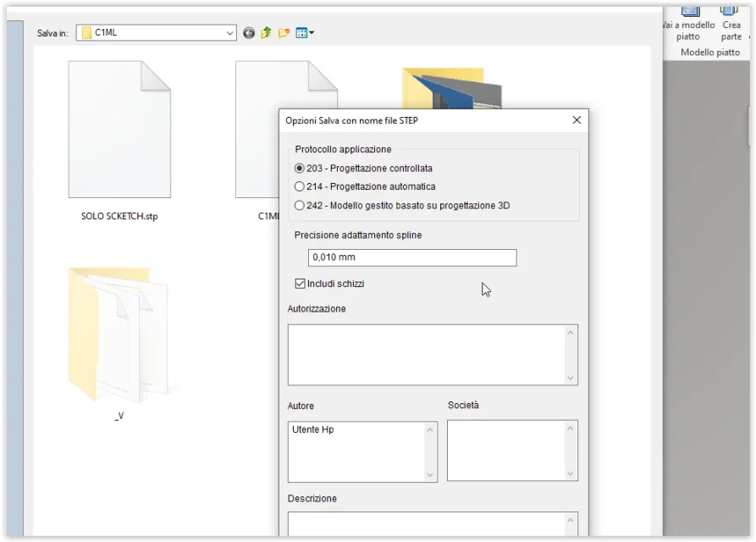
Task: Create a new folder
Action: pos(284,33)
